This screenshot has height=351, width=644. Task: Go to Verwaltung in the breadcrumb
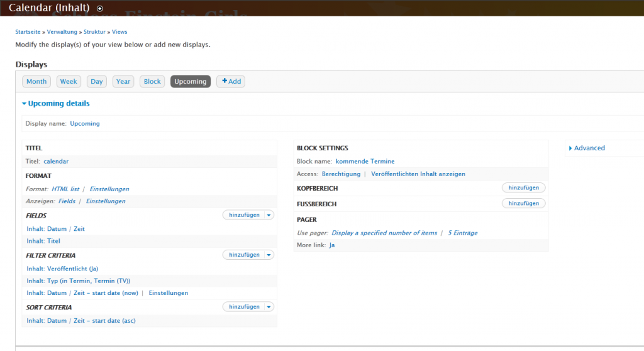[62, 31]
